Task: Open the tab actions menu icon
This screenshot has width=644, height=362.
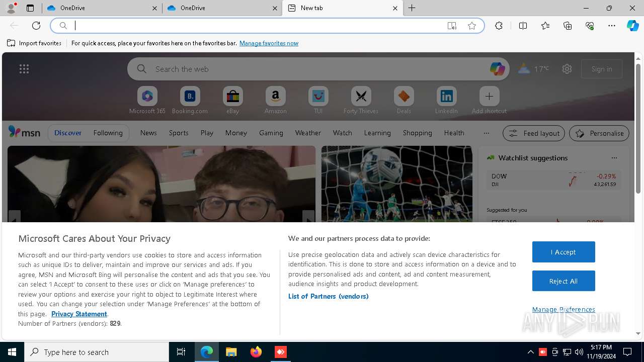Action: click(x=30, y=8)
